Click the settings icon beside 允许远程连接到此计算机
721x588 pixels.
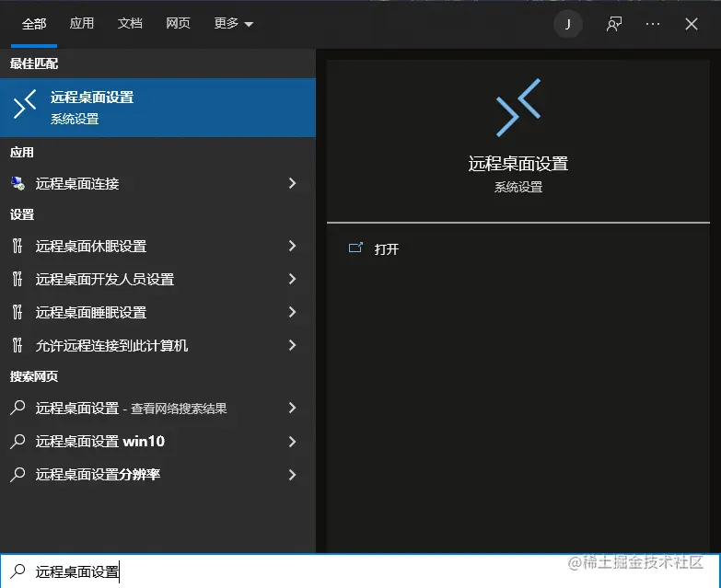tap(17, 345)
